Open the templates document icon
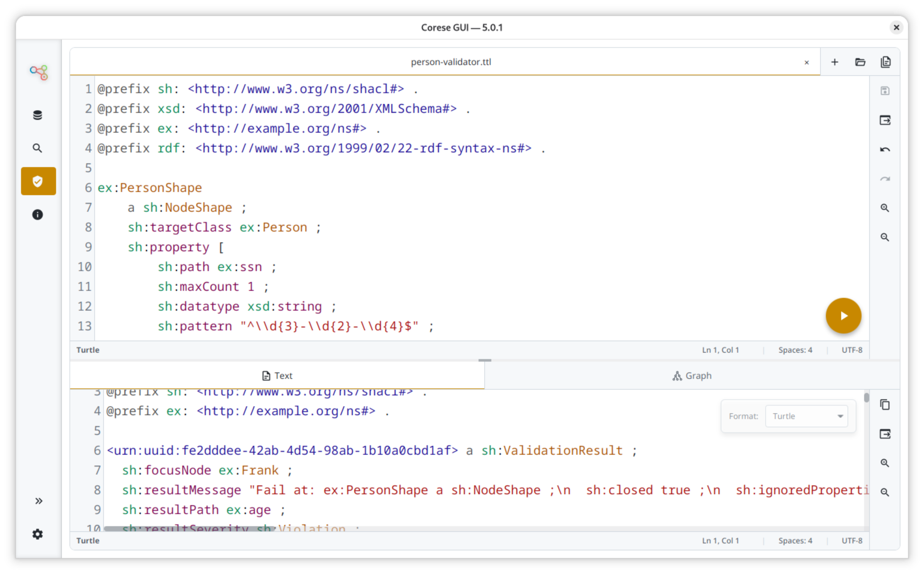924x574 pixels. (x=885, y=62)
